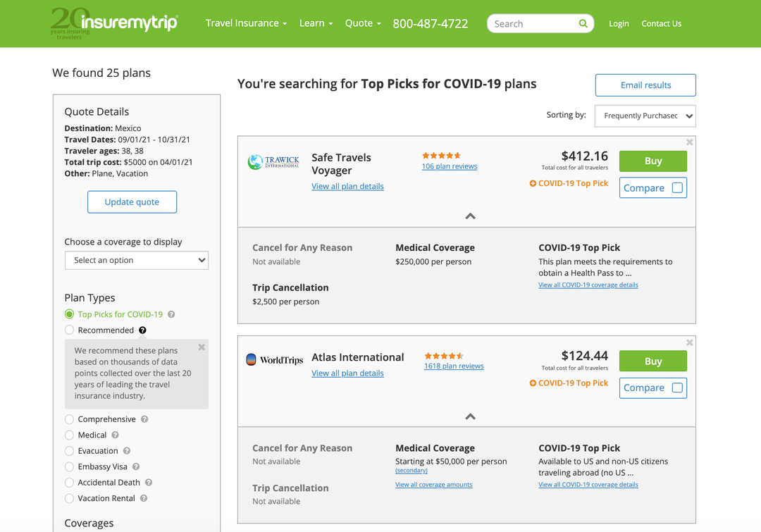This screenshot has width=761, height=532.
Task: Click the help icon beside Recommended
Action: [142, 330]
